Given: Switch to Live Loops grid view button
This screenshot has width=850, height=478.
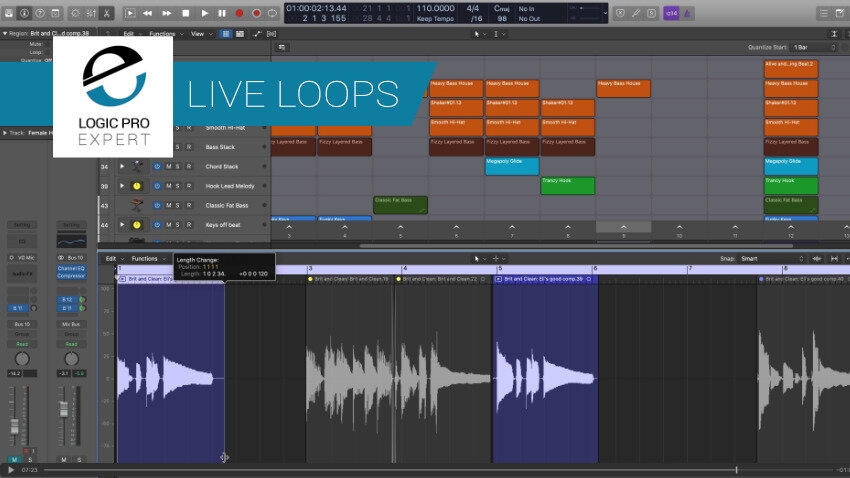Looking at the screenshot, I should pyautogui.click(x=226, y=34).
